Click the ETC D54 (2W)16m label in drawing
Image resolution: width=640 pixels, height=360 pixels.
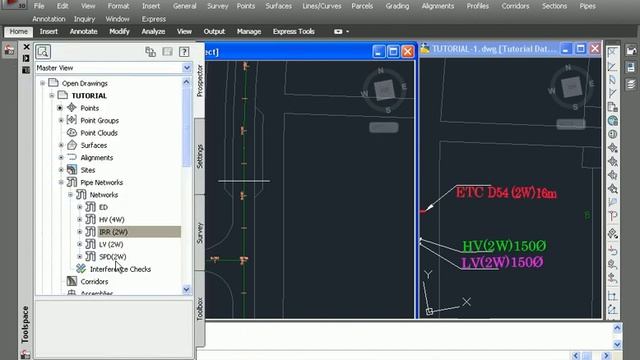coord(506,193)
